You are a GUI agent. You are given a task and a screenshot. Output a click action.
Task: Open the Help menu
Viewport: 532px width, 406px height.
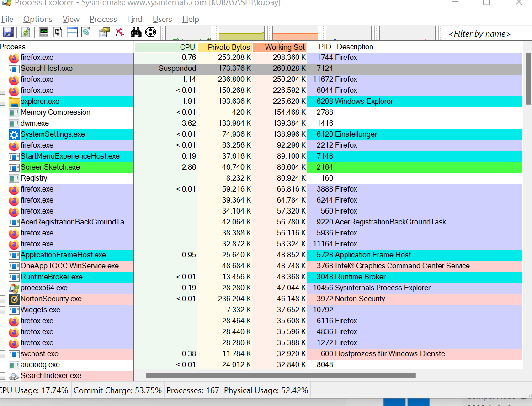pos(191,19)
